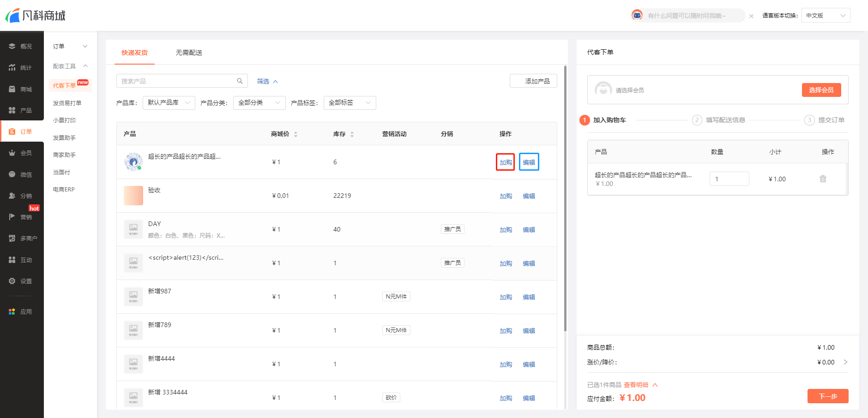Screen dimensions: 868x418
Task: Open 设置 settings section
Action: (21, 281)
